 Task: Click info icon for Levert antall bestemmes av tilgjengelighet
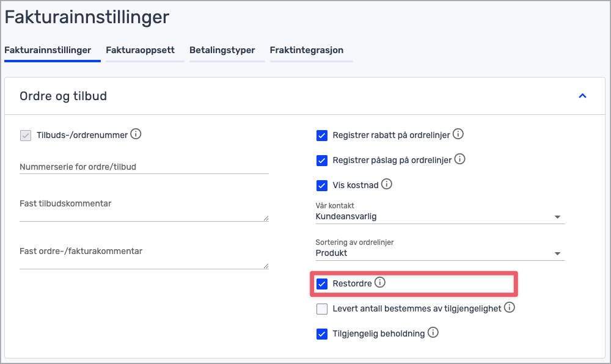tap(509, 307)
